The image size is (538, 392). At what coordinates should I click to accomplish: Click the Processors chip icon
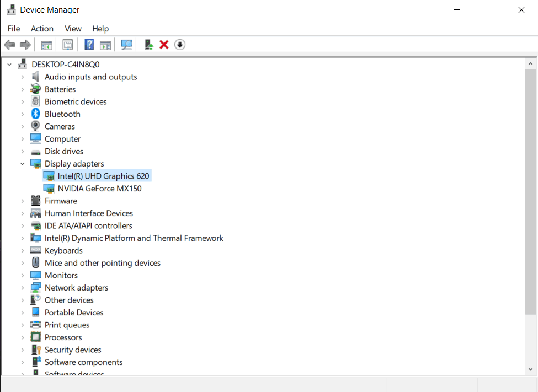pyautogui.click(x=36, y=337)
